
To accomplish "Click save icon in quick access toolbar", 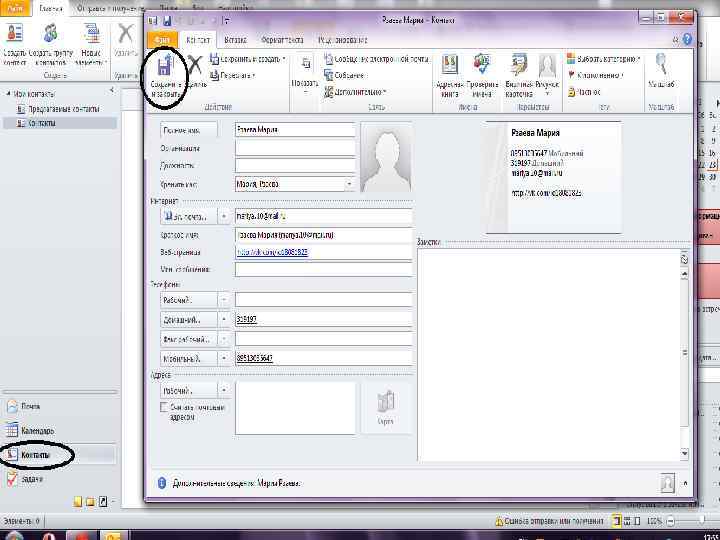I will pos(167,20).
